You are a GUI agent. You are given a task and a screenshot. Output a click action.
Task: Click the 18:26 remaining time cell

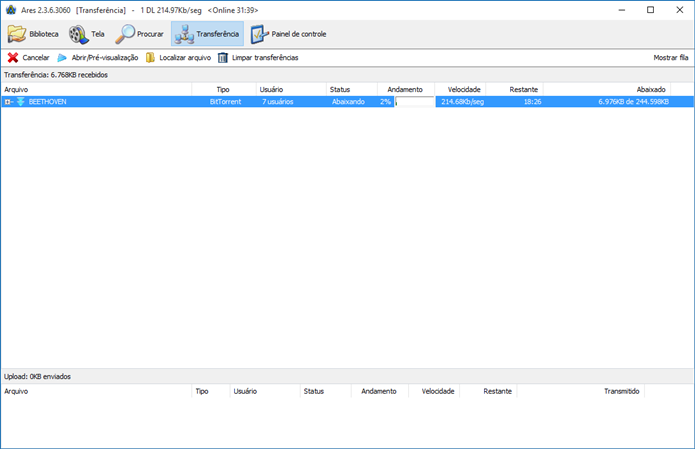click(x=532, y=102)
